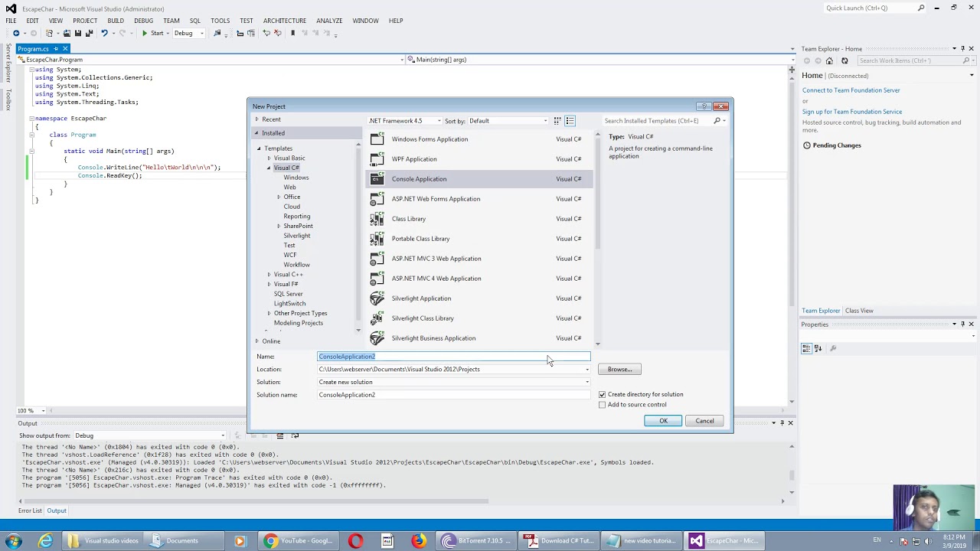This screenshot has height=551, width=980.
Task: Click Cancel in New Project dialog
Action: click(x=704, y=421)
